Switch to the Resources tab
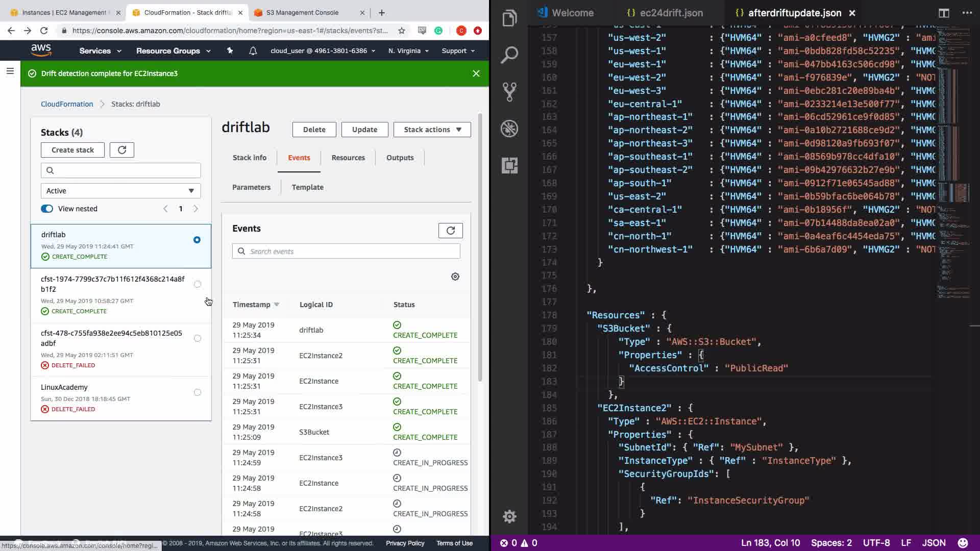The width and height of the screenshot is (980, 551). pyautogui.click(x=348, y=158)
